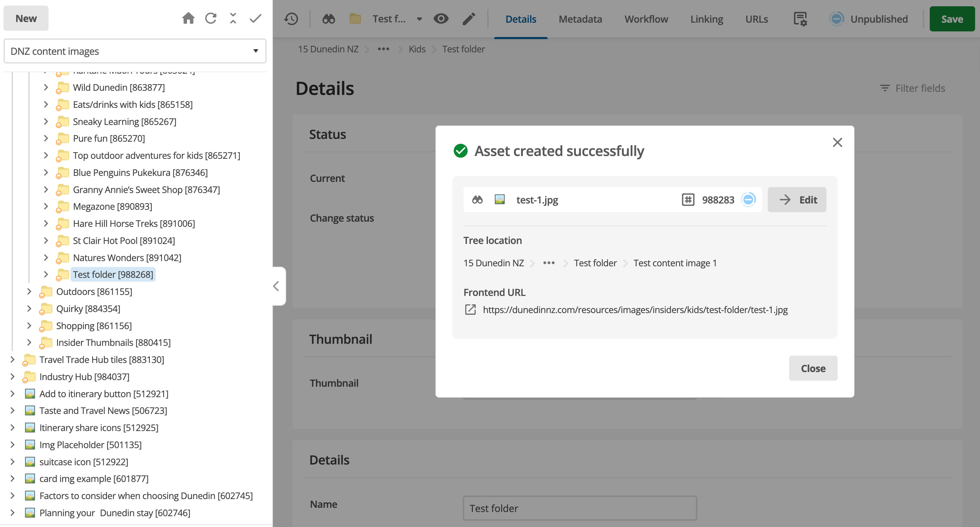Viewport: 980px width, 527px height.
Task: Expand the card img example node
Action: tap(12, 479)
